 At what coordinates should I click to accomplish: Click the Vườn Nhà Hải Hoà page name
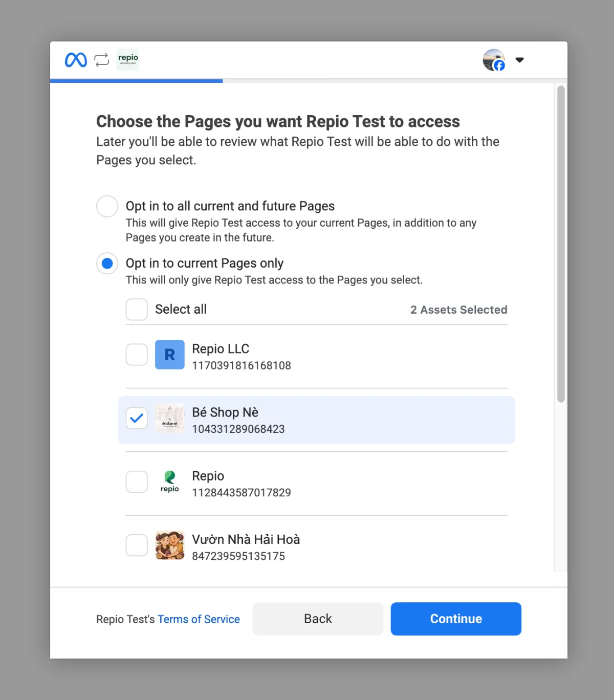(x=246, y=539)
